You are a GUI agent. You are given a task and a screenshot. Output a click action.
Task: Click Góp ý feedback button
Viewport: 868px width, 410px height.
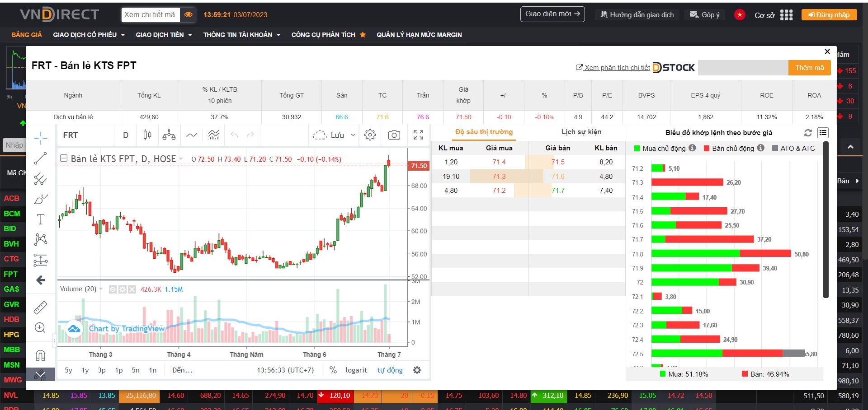705,15
